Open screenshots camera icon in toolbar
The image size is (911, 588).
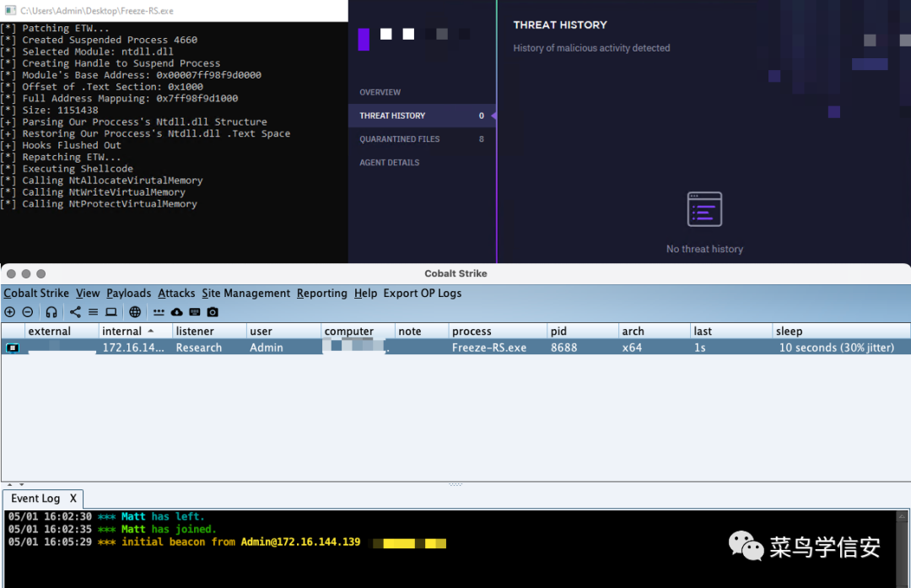click(213, 312)
